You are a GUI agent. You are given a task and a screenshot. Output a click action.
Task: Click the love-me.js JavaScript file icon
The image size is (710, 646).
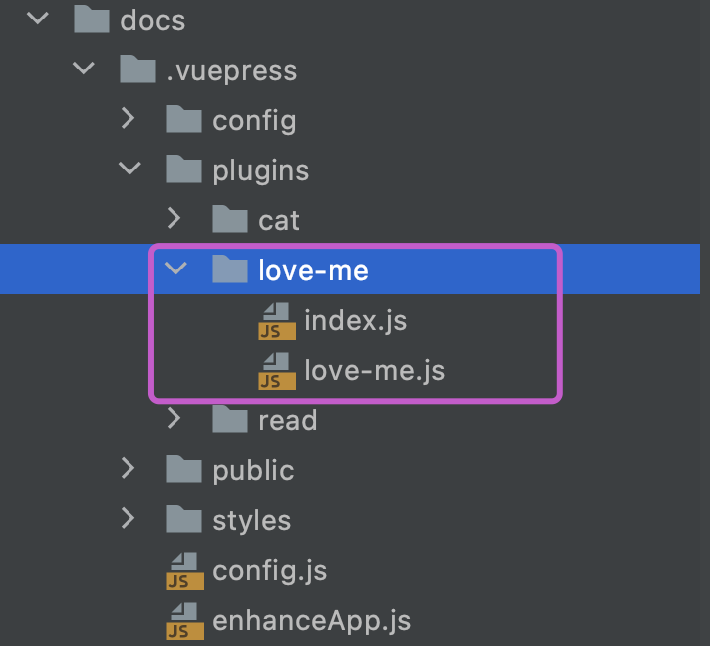pyautogui.click(x=276, y=371)
